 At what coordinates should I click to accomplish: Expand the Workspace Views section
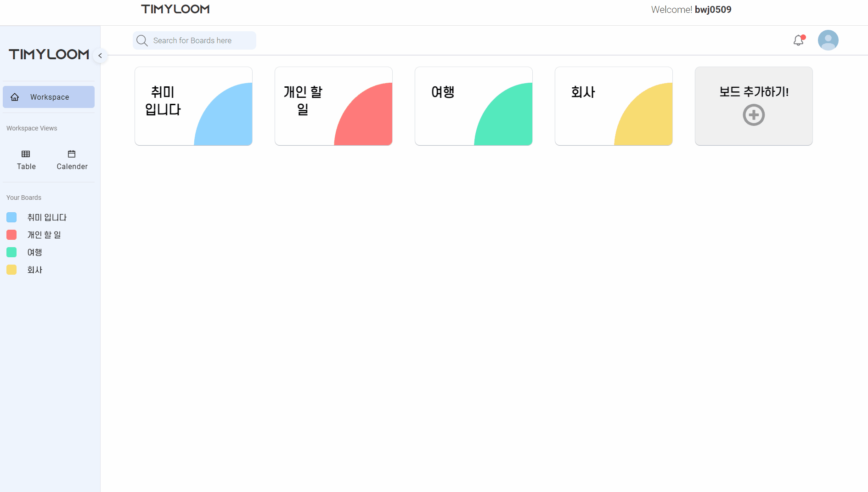[32, 128]
